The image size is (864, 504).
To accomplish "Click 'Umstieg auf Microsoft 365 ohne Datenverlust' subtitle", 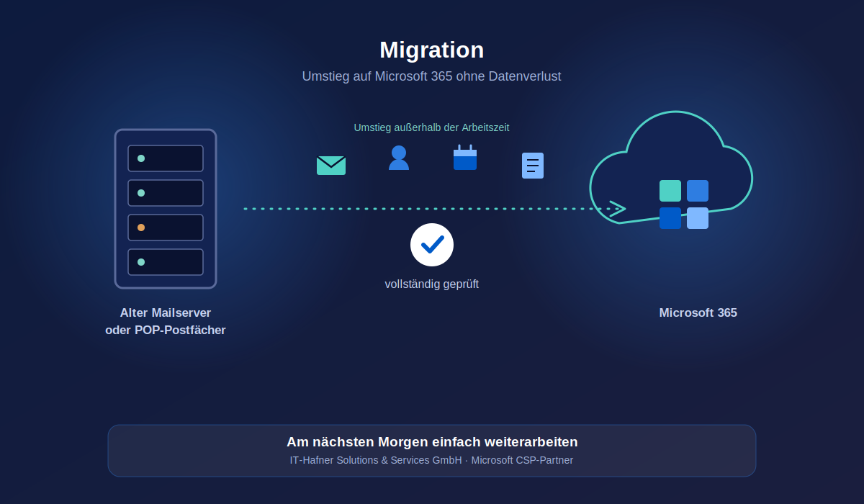I will coord(432,76).
